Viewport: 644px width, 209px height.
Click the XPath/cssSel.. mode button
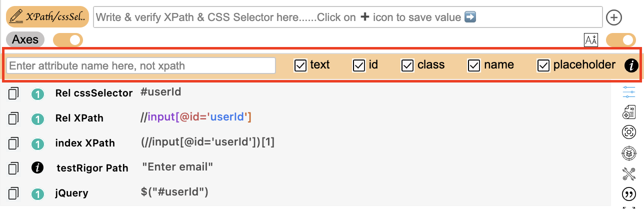tap(47, 17)
